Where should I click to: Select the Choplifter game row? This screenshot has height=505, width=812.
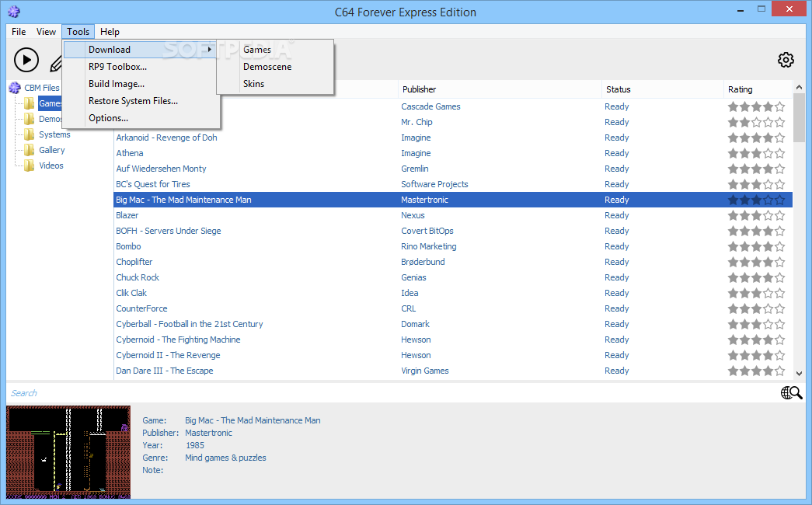pos(452,262)
